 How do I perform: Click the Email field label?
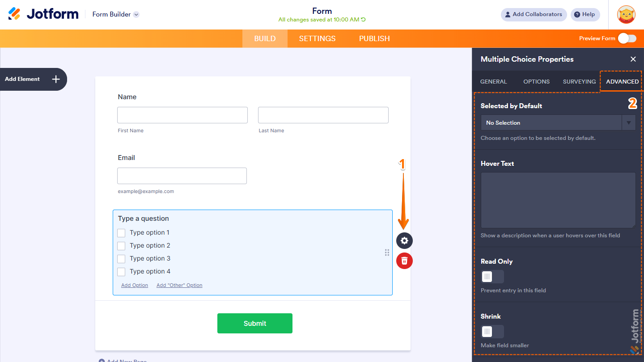tap(127, 158)
